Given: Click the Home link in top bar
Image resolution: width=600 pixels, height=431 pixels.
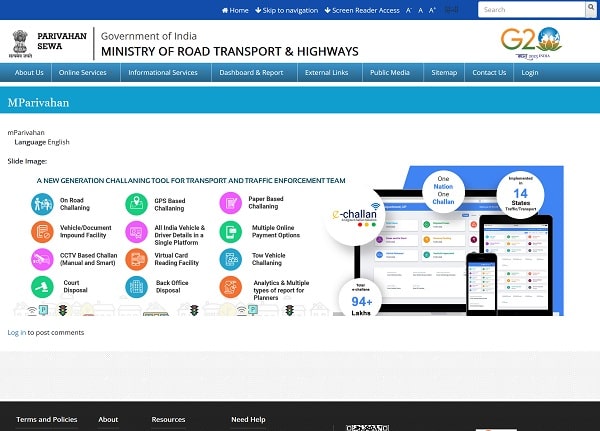Looking at the screenshot, I should tap(235, 10).
